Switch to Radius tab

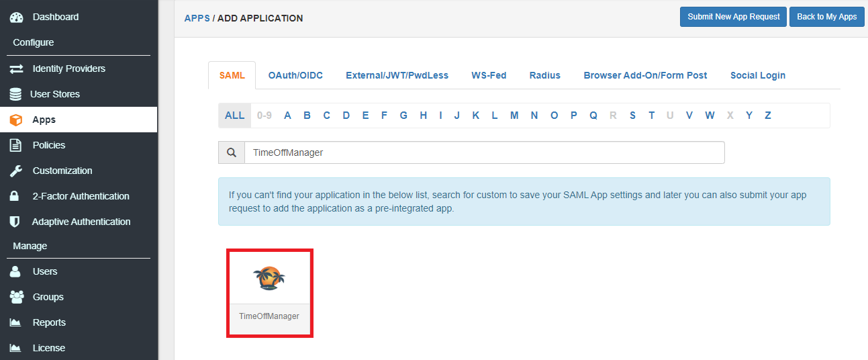pos(544,75)
